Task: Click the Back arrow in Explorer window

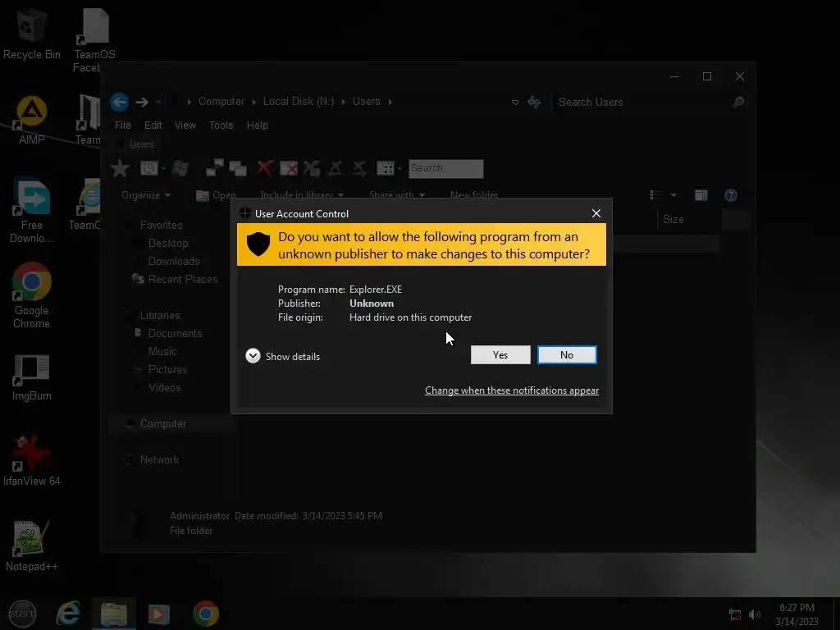Action: (x=119, y=102)
